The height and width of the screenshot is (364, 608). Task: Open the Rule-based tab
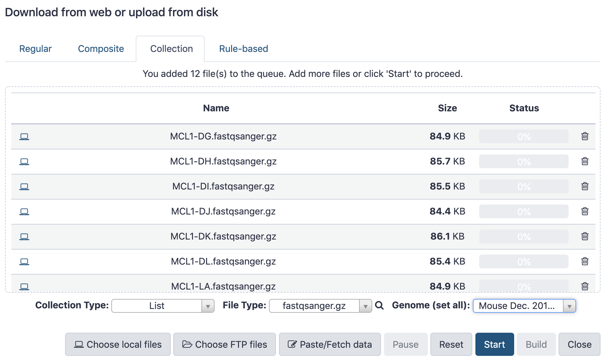243,49
